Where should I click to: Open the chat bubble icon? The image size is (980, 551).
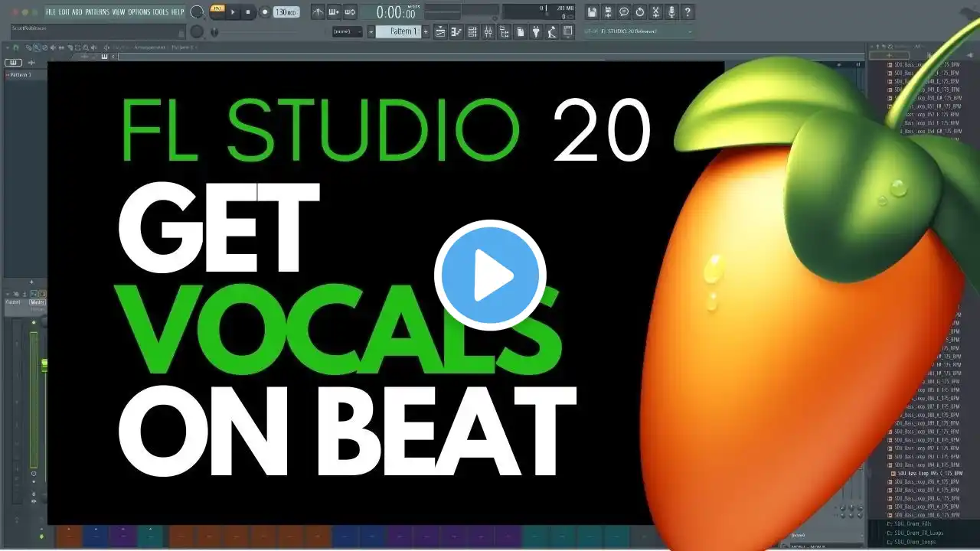[624, 12]
